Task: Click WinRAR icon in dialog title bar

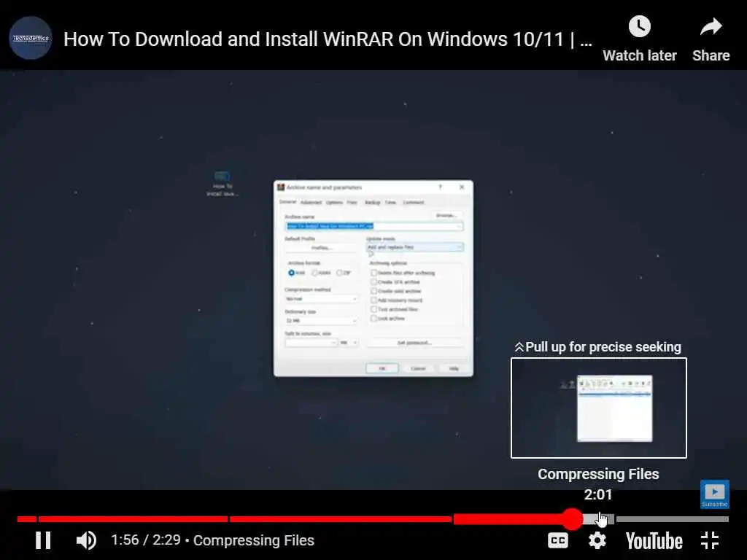Action: pyautogui.click(x=281, y=187)
